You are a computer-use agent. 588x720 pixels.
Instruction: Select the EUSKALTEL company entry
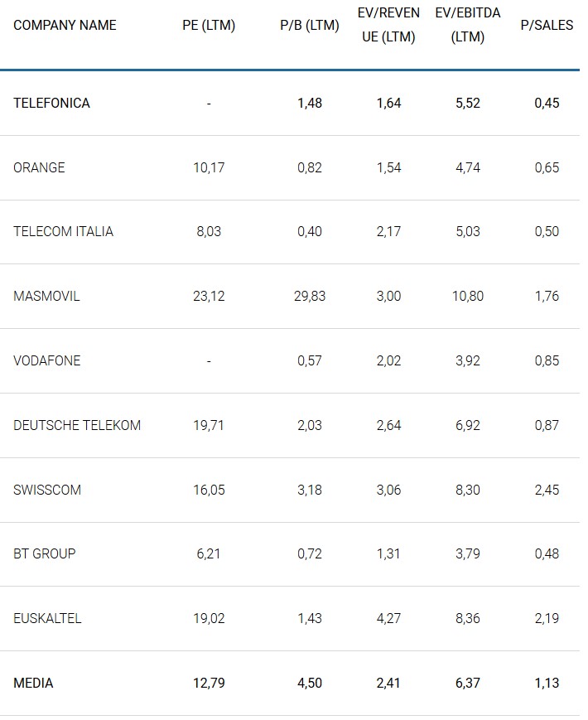[x=47, y=619]
